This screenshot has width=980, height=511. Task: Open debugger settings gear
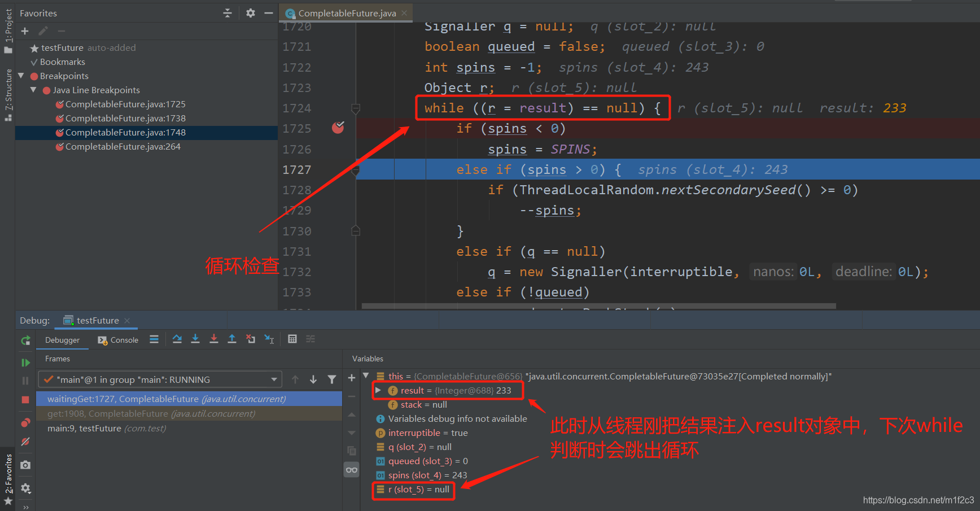coord(25,488)
